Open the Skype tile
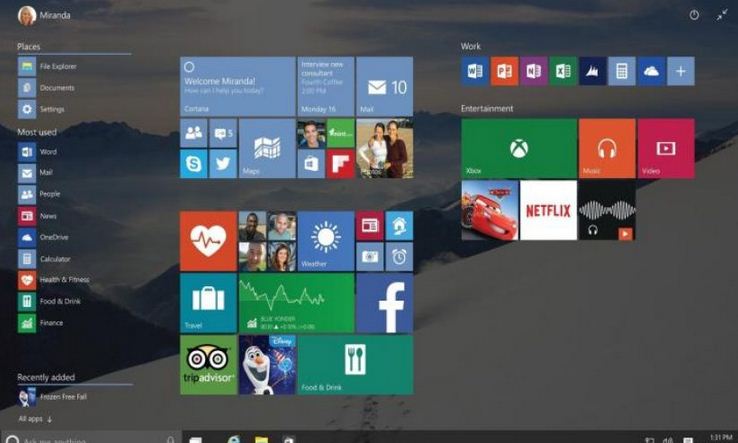 click(194, 164)
